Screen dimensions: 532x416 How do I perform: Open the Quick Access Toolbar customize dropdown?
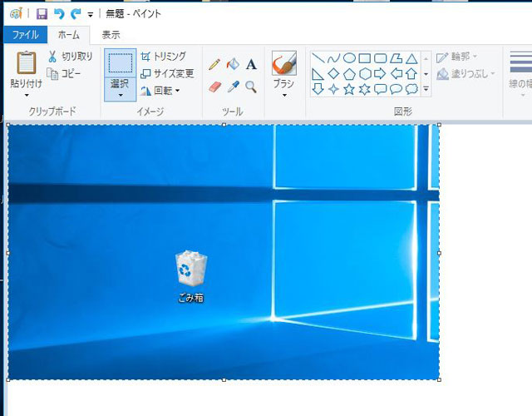pos(91,15)
